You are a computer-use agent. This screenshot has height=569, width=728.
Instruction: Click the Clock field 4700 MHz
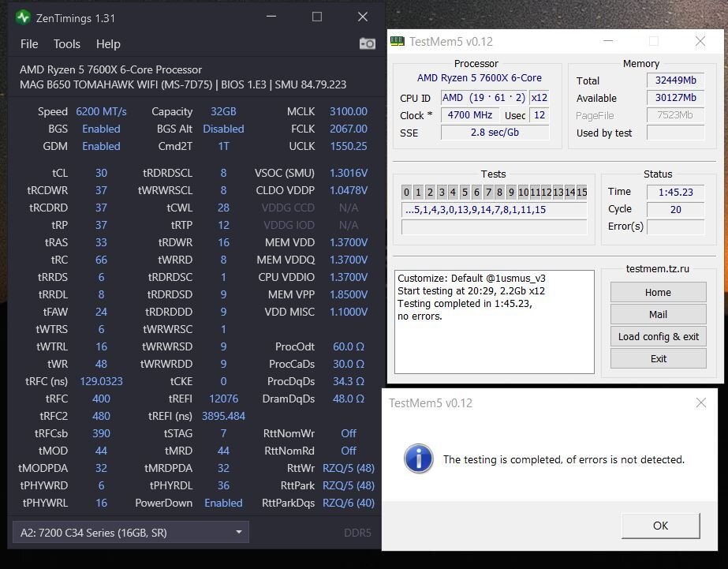pyautogui.click(x=469, y=114)
